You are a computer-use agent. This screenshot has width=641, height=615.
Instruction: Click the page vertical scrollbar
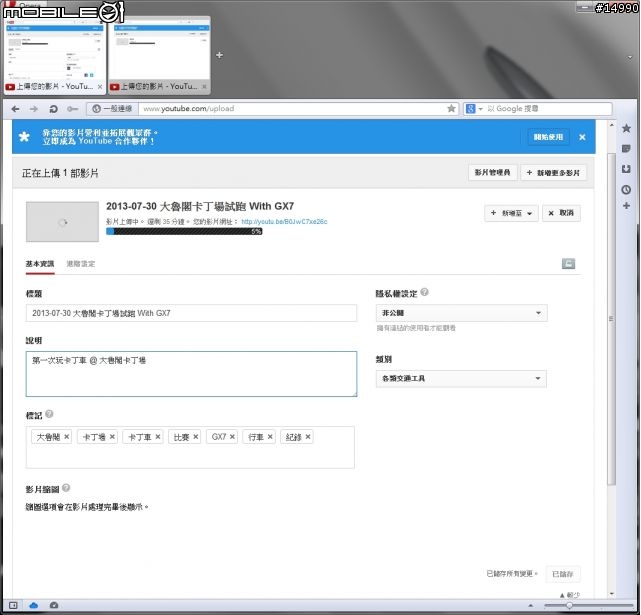click(611, 319)
